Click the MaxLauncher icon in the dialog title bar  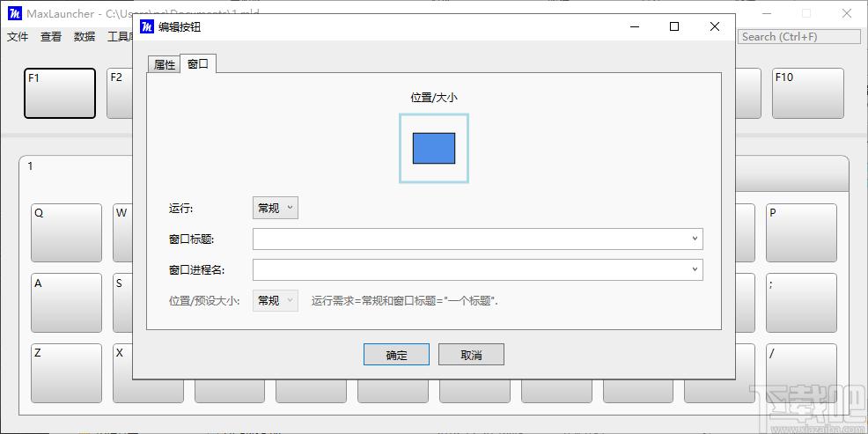pyautogui.click(x=146, y=26)
